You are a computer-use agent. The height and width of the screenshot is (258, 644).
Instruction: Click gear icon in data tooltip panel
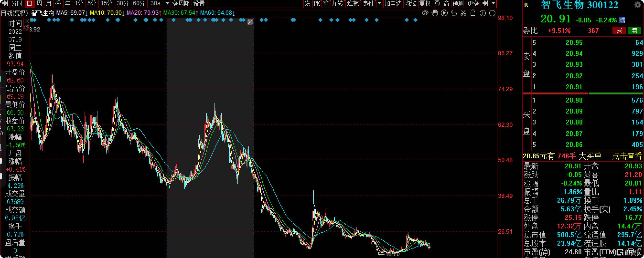(27, 27)
